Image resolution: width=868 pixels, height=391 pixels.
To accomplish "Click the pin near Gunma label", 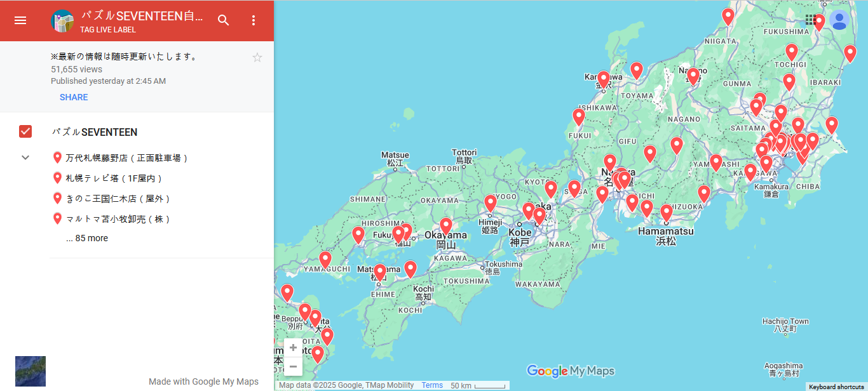I will pos(789,83).
